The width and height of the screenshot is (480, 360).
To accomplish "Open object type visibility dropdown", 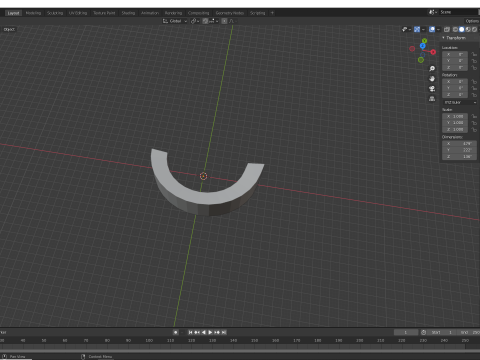I will [406, 29].
